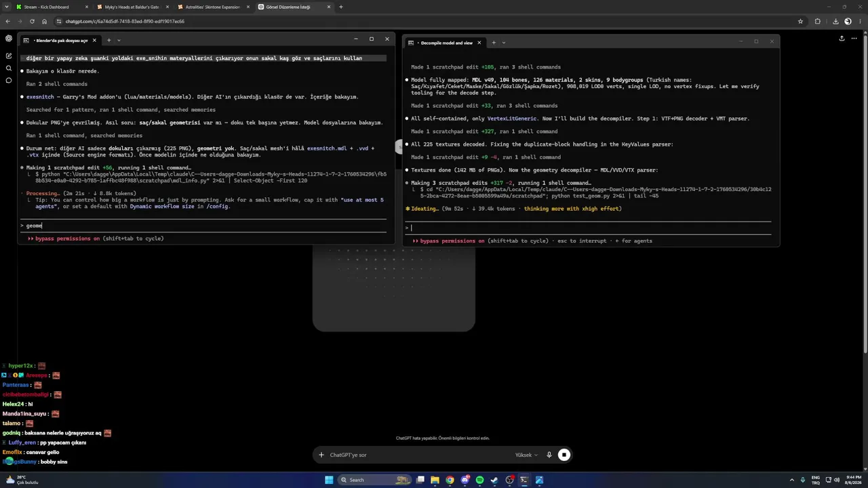Go back in browser history
Screen dimensions: 868x488
7,21
